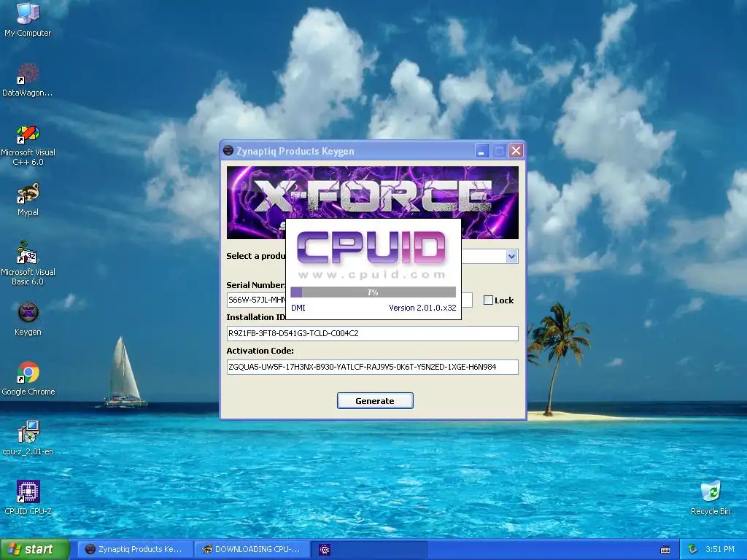Click the www.cpuid.com text on splash
The height and width of the screenshot is (560, 747).
(371, 275)
